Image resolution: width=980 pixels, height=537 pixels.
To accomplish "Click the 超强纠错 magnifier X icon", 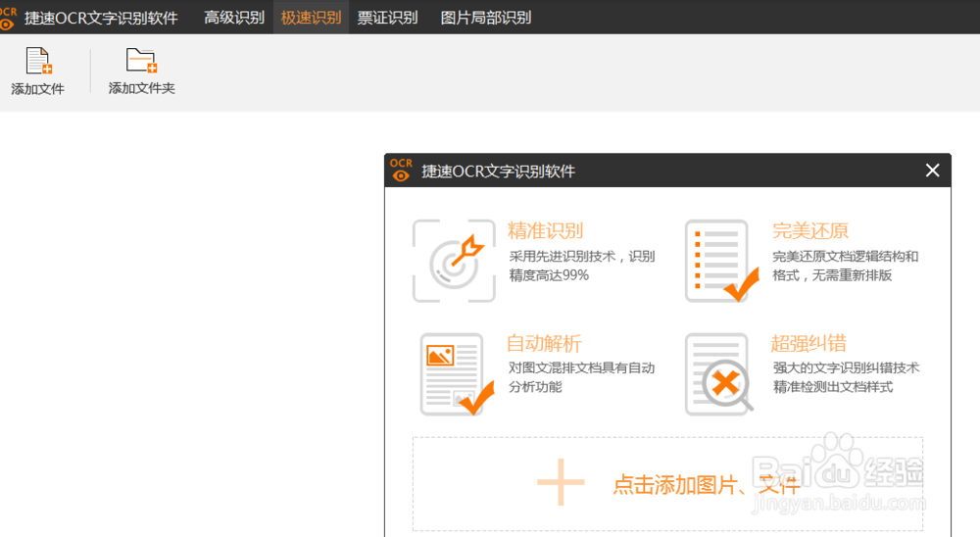I will pos(718,374).
